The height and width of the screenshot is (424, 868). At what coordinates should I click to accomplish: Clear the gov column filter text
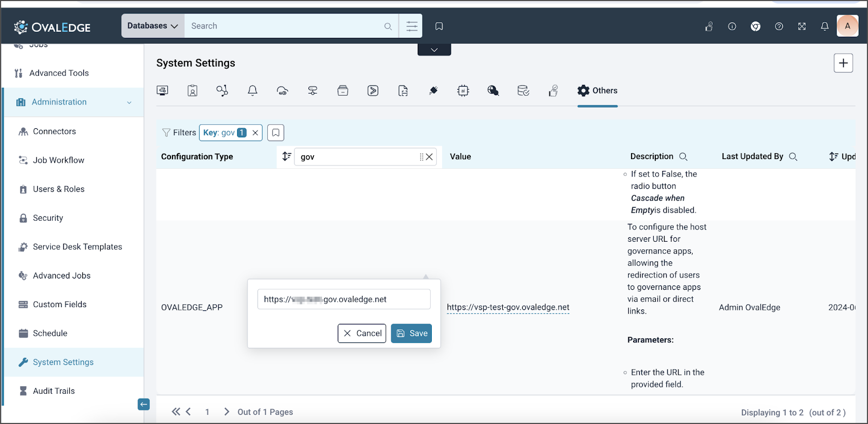[x=429, y=157]
